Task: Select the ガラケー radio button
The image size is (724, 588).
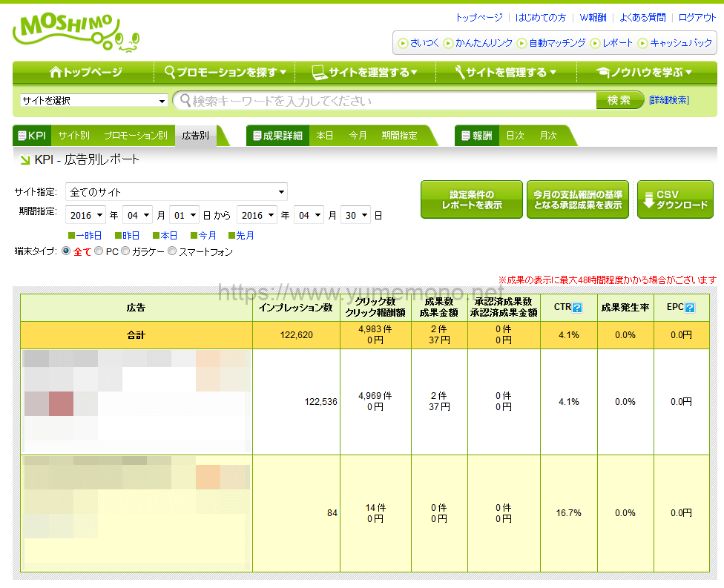Action: point(125,251)
